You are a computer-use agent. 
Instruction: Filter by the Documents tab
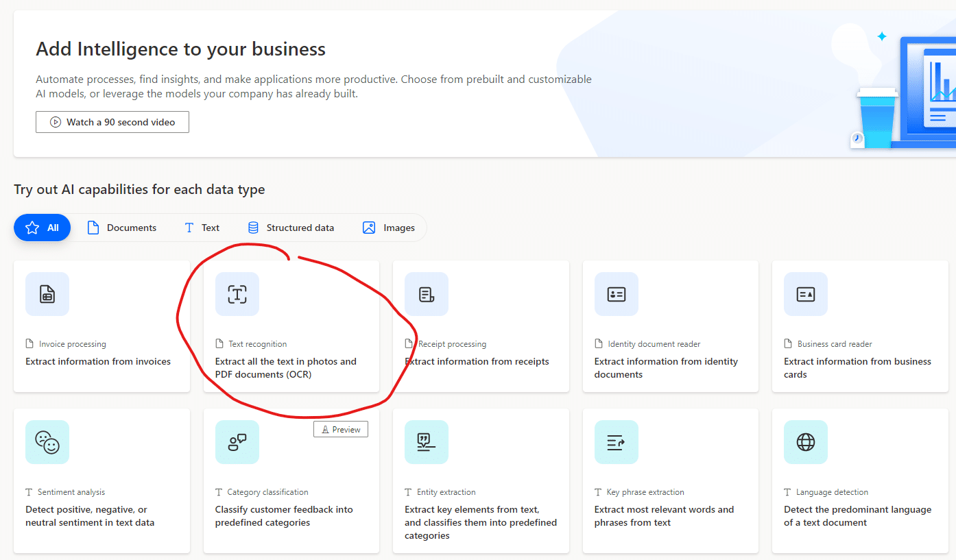coord(122,228)
